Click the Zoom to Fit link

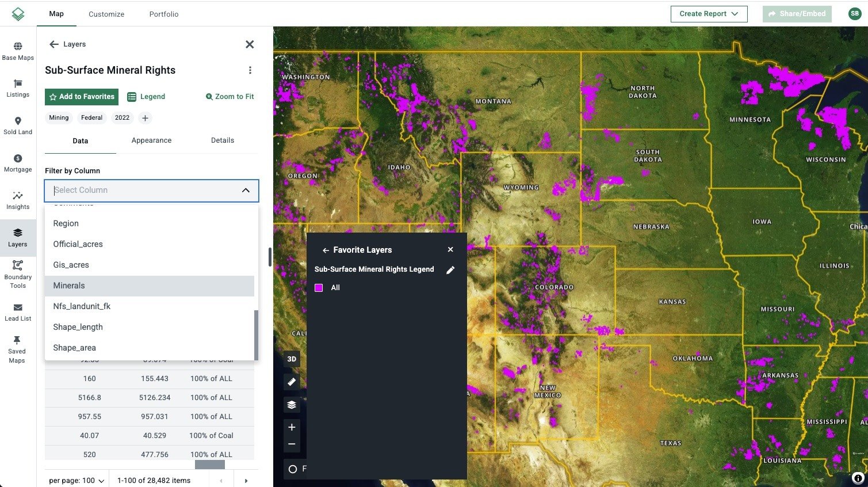tap(229, 96)
